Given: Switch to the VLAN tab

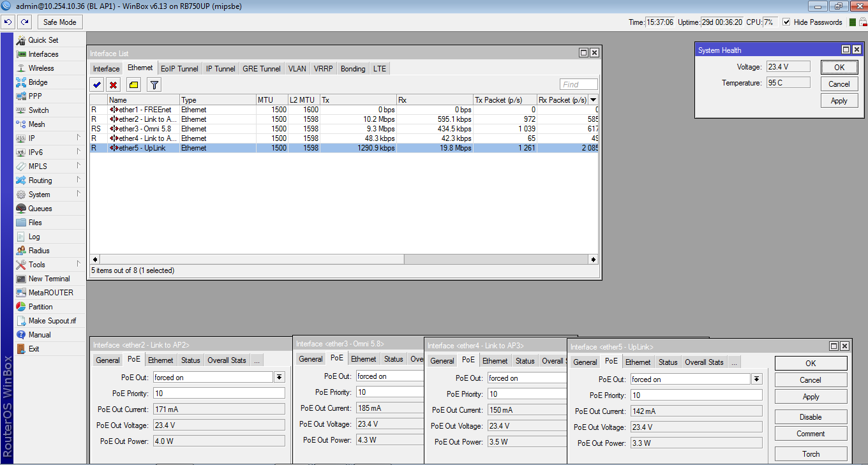Looking at the screenshot, I should pyautogui.click(x=297, y=69).
